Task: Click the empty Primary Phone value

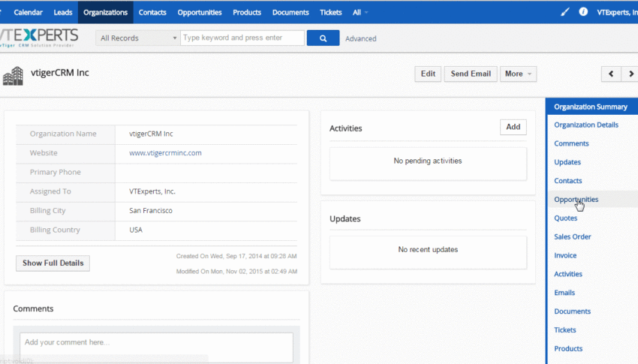Action: point(206,173)
